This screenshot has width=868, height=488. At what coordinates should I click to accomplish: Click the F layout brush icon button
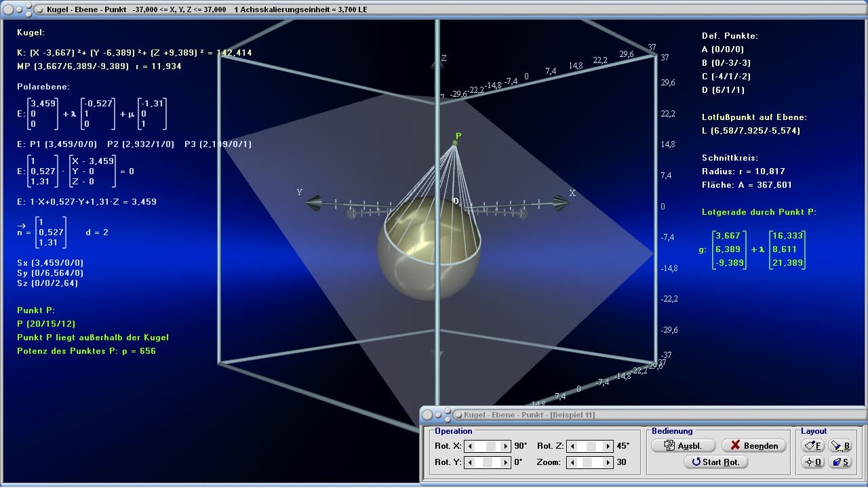[x=812, y=445]
